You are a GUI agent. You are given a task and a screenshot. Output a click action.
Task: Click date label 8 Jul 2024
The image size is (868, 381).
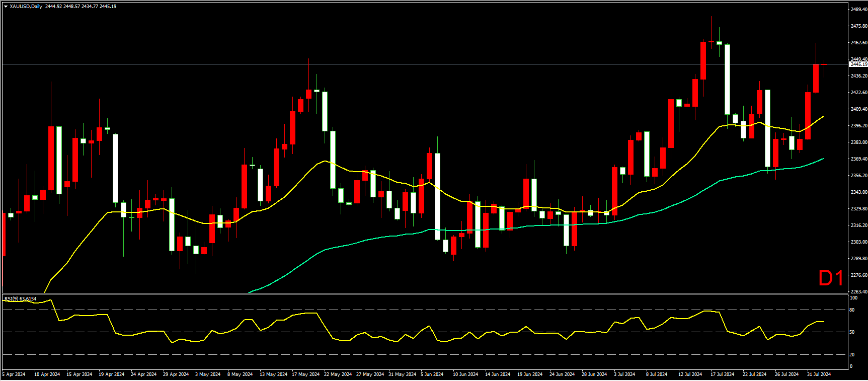(x=657, y=374)
